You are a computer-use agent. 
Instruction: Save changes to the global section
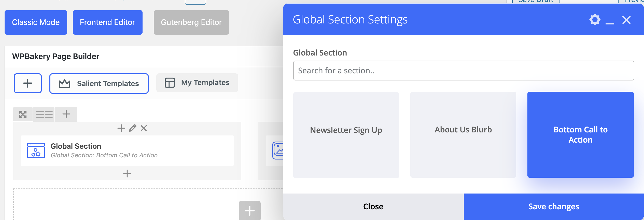point(554,207)
